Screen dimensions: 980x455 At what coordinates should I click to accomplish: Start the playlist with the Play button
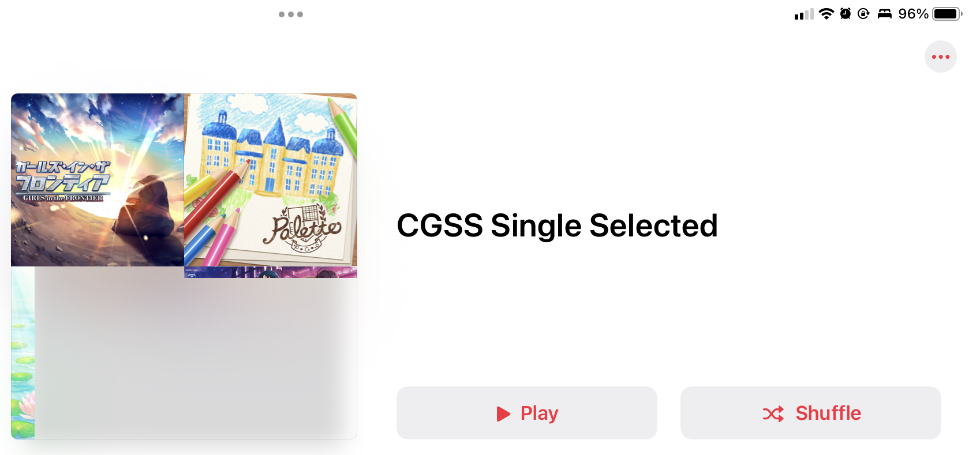click(x=526, y=413)
